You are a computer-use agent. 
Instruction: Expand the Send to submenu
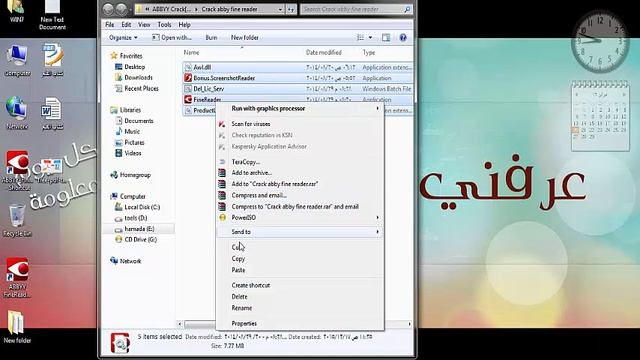[x=377, y=232]
